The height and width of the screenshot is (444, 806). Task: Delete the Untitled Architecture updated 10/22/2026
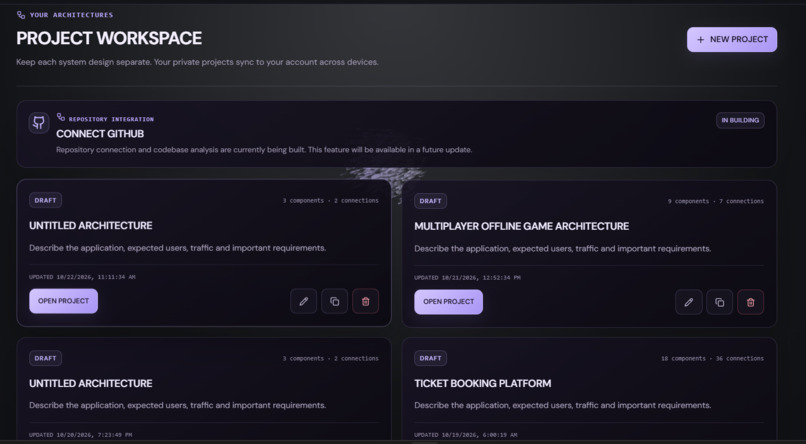point(365,301)
